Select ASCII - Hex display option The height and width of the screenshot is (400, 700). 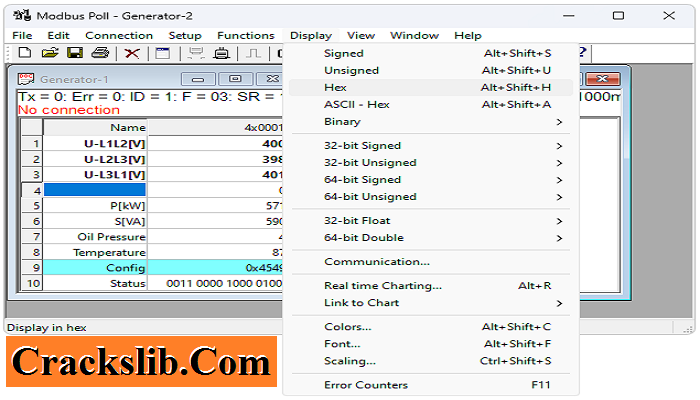click(x=431, y=104)
